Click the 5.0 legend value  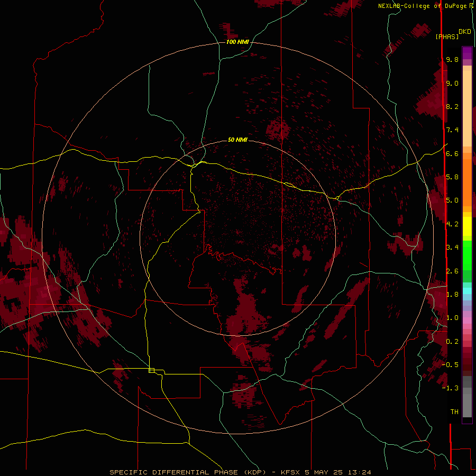click(x=452, y=200)
